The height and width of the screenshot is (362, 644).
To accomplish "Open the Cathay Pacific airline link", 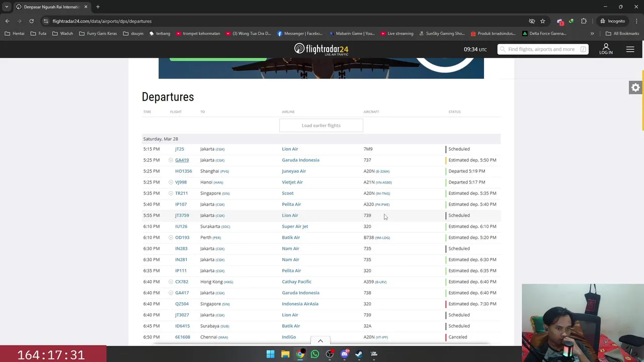I will (x=296, y=282).
